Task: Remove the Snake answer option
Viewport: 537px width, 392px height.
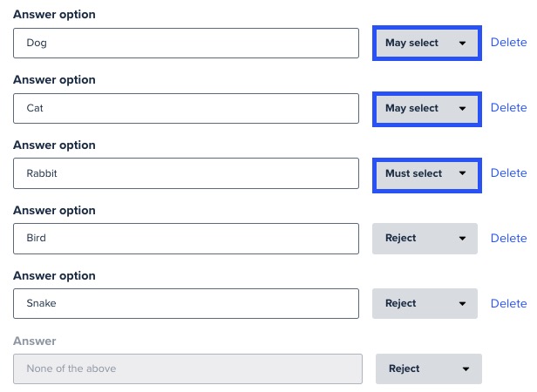Action: [x=508, y=303]
